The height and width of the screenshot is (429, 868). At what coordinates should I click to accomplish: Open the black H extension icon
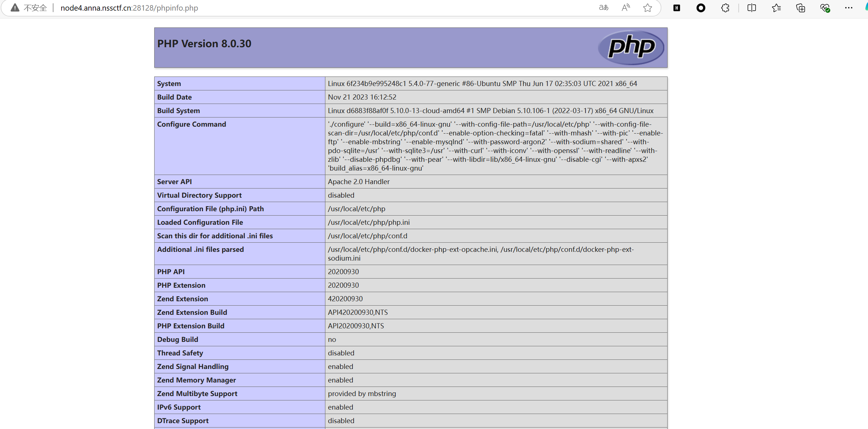[x=677, y=8]
